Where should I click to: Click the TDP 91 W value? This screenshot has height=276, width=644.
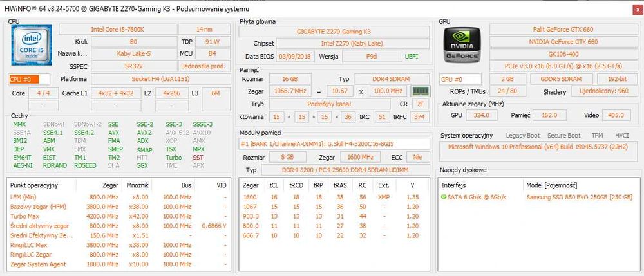(213, 41)
